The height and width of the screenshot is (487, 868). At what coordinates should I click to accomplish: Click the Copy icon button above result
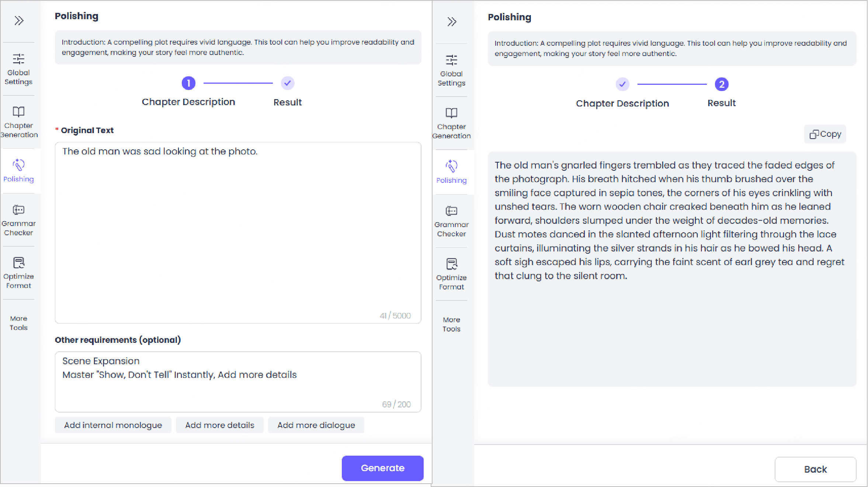(825, 134)
